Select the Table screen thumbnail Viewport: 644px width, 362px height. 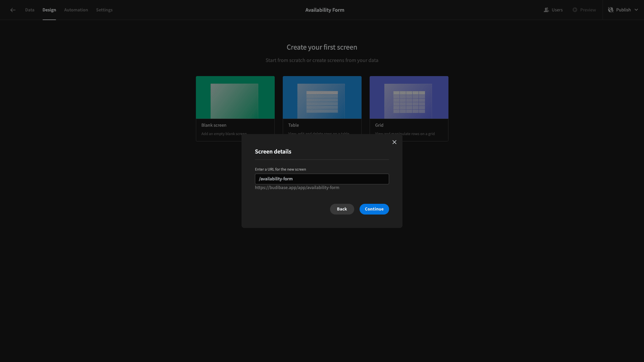tap(322, 98)
